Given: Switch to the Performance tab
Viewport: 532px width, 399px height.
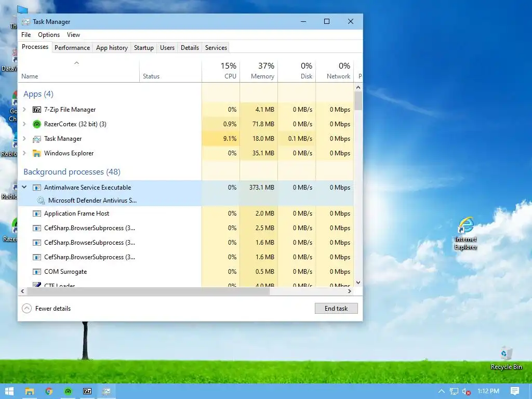Looking at the screenshot, I should (x=72, y=48).
